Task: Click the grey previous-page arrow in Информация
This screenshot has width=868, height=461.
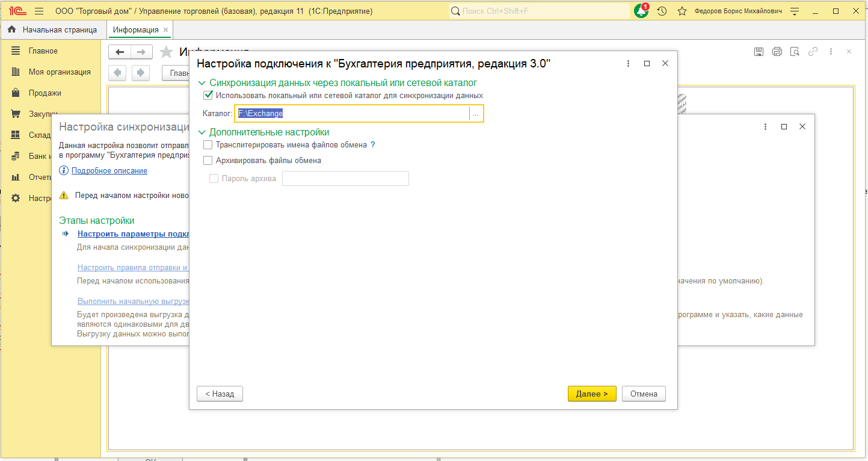Action: pyautogui.click(x=117, y=73)
